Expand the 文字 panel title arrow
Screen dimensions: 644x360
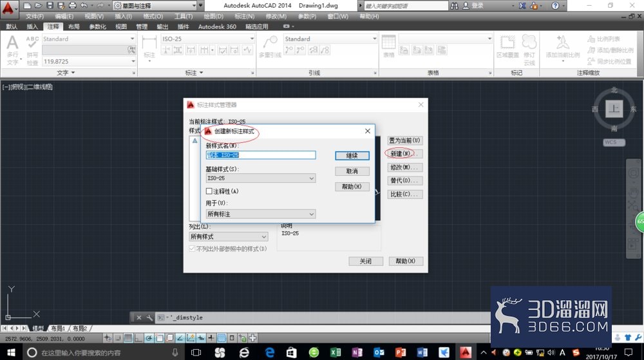click(x=73, y=73)
